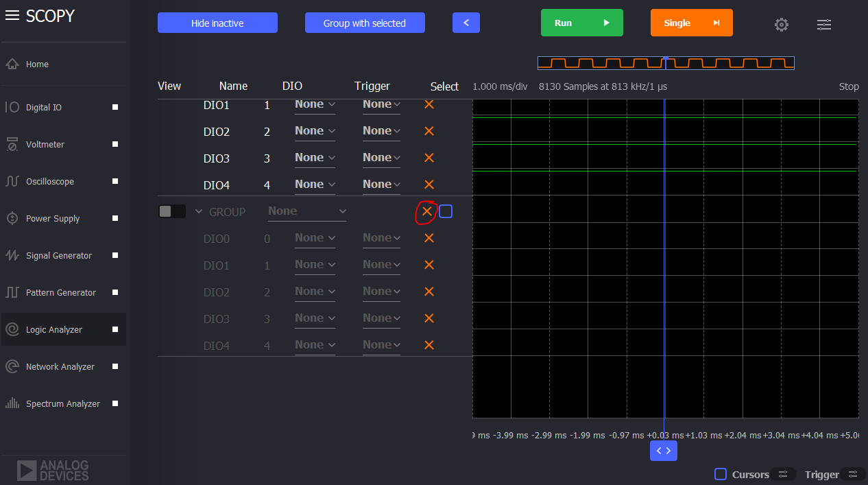
Task: Toggle the Digital IO run indicator square
Action: click(x=115, y=107)
